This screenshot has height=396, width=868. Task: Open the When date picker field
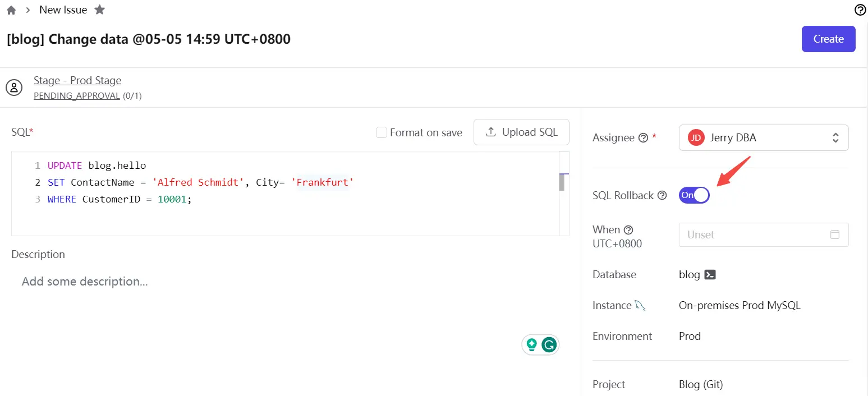click(x=763, y=235)
